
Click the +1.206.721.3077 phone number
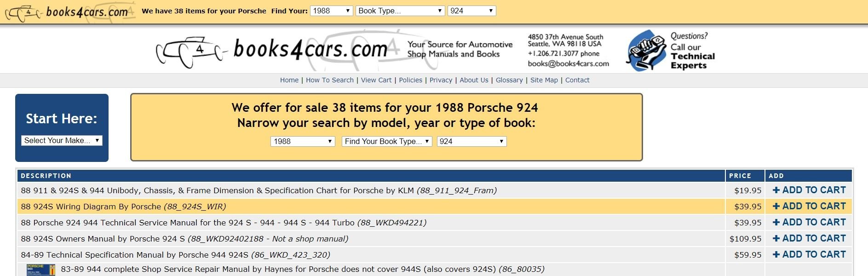tap(563, 53)
